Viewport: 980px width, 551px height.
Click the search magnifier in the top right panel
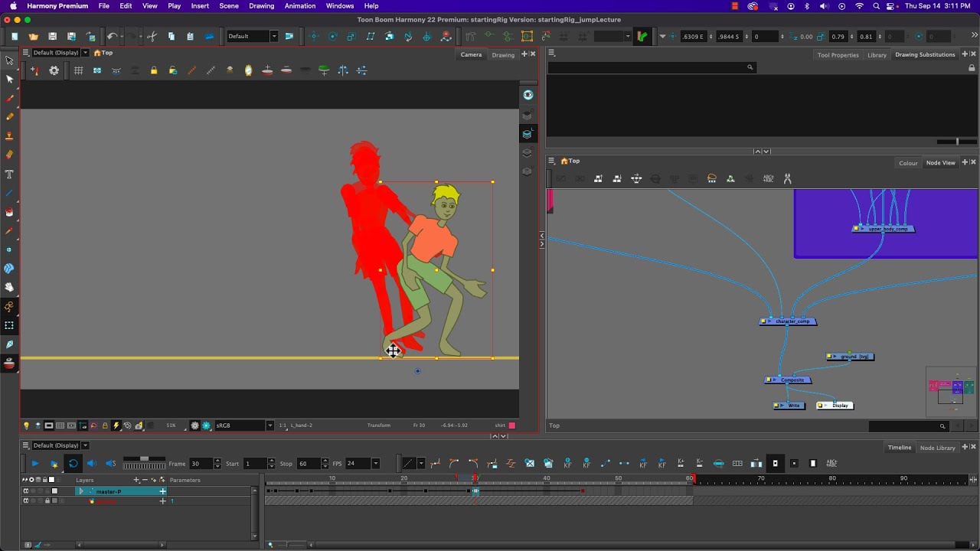pos(750,67)
